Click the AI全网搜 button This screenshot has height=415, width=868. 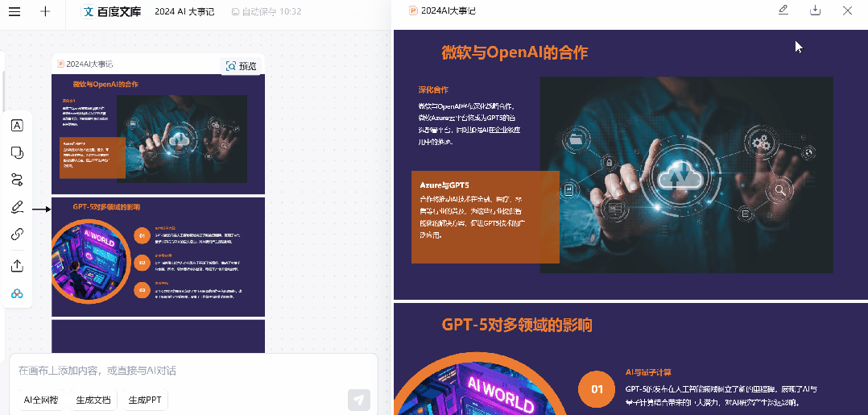click(x=41, y=400)
